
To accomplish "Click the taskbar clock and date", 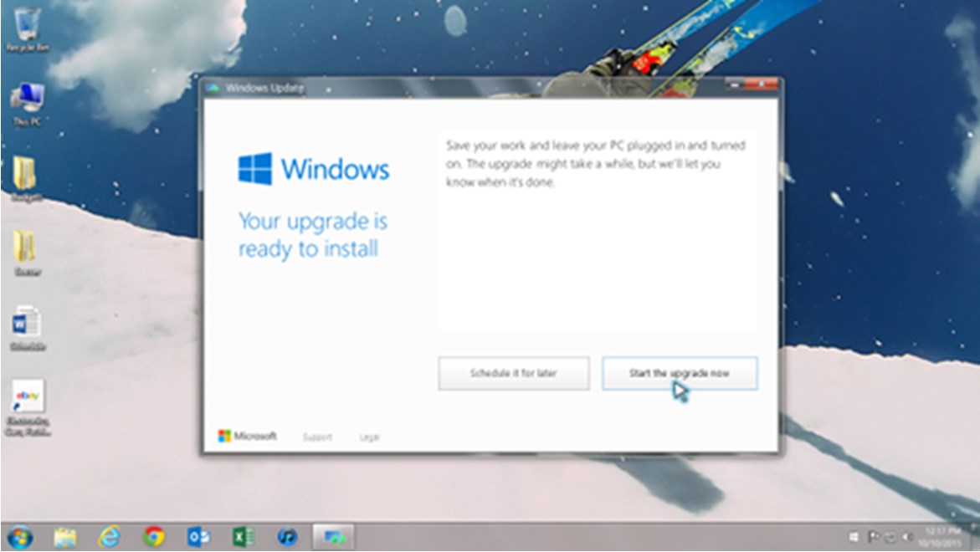I will click(940, 537).
